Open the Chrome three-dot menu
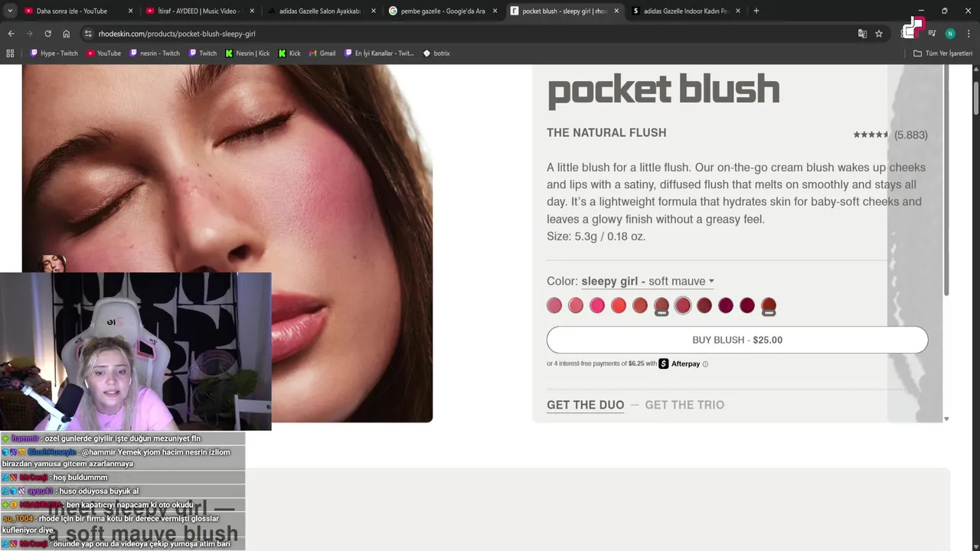The image size is (980, 551). click(969, 34)
